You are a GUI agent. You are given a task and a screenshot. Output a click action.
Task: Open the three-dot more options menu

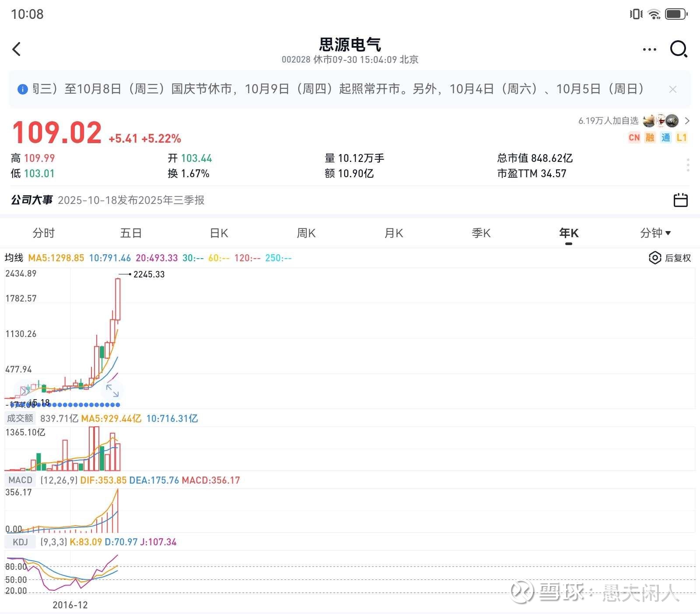[649, 49]
